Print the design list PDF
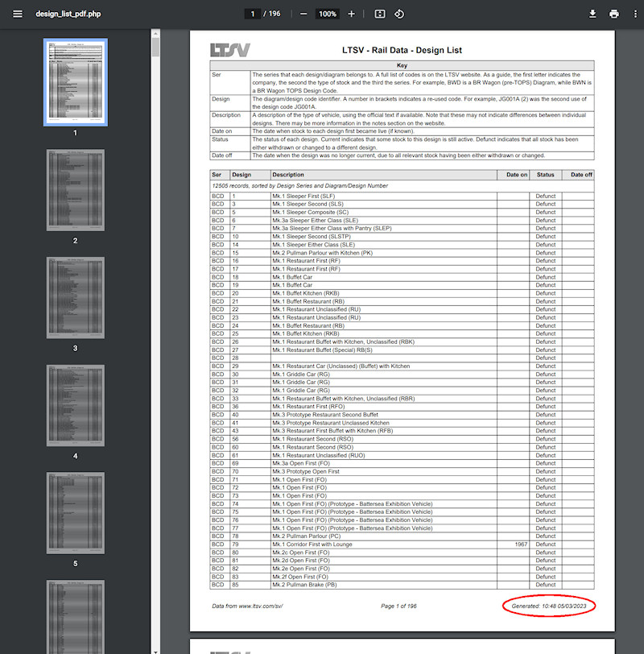 pyautogui.click(x=613, y=14)
